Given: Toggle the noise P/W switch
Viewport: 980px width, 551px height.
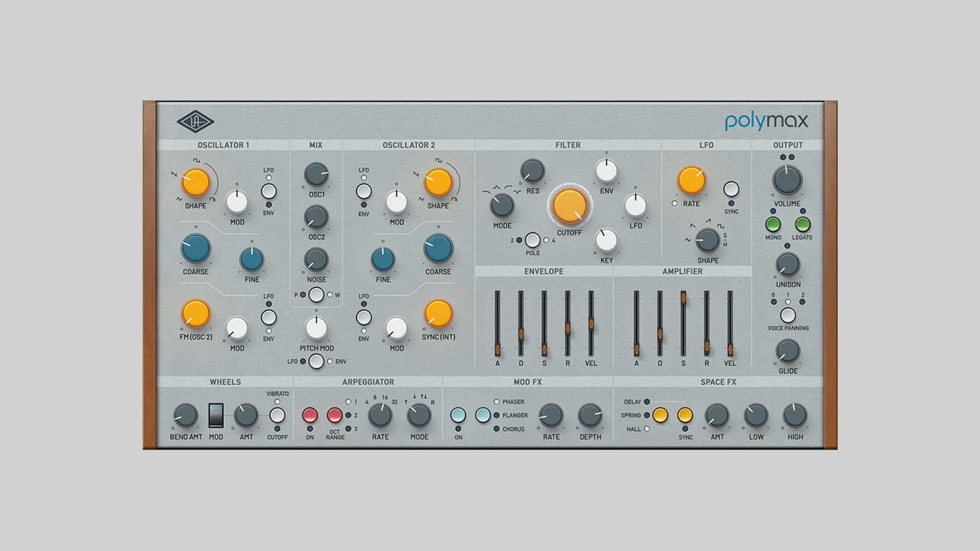Looking at the screenshot, I should (x=316, y=295).
